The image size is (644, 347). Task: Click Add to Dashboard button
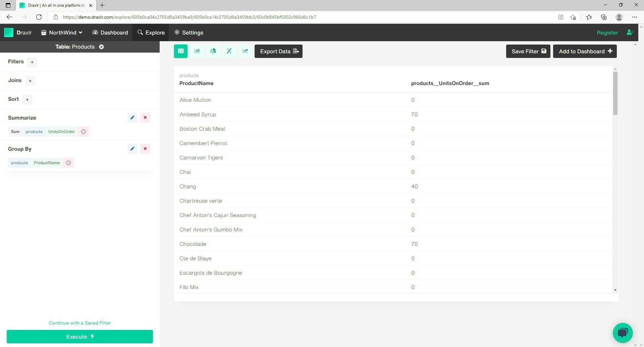[x=585, y=51]
